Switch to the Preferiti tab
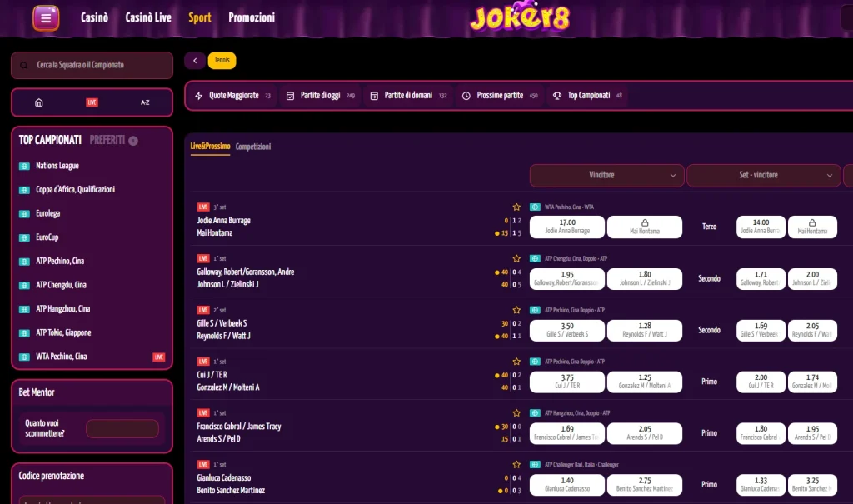Screen dimensions: 853x504 click(107, 141)
